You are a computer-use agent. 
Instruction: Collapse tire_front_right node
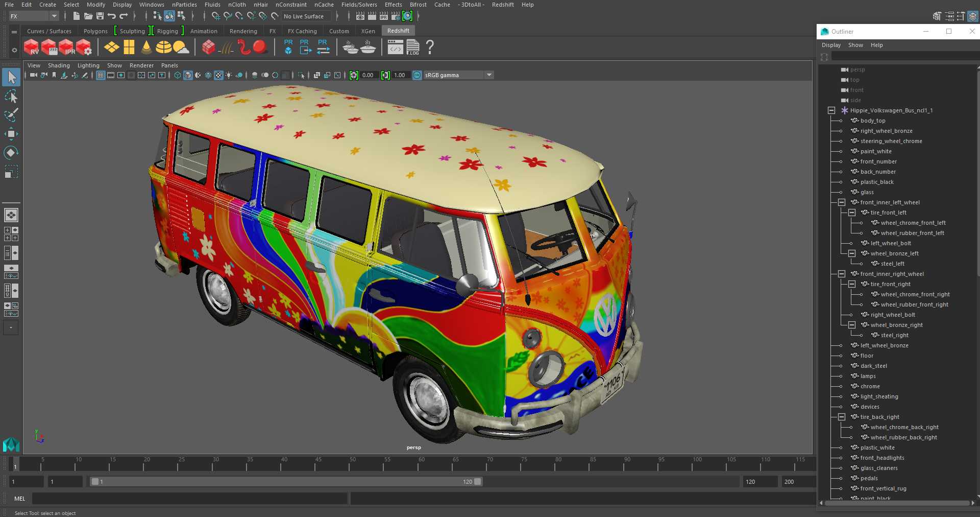pos(852,284)
